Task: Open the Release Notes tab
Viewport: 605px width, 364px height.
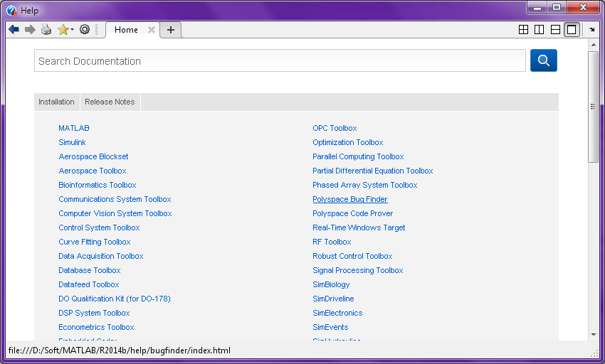Action: [x=110, y=102]
